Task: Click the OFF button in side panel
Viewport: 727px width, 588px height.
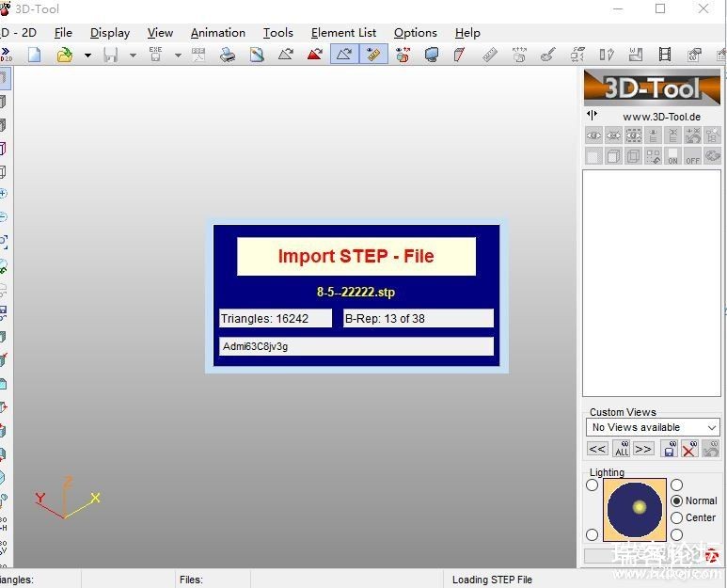Action: click(x=693, y=156)
